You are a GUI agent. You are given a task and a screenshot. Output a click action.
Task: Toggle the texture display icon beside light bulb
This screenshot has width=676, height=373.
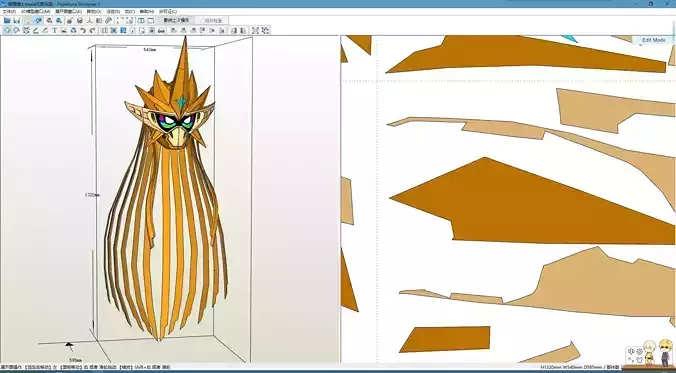(x=38, y=20)
